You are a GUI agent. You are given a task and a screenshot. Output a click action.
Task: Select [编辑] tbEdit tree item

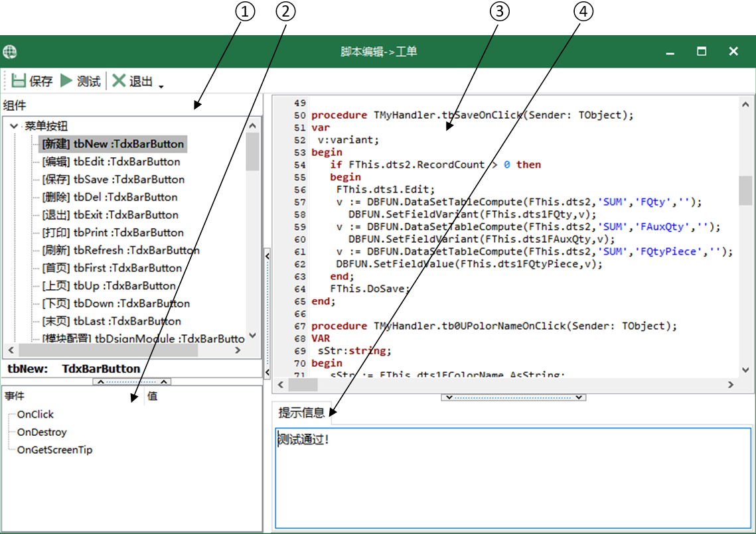click(111, 162)
